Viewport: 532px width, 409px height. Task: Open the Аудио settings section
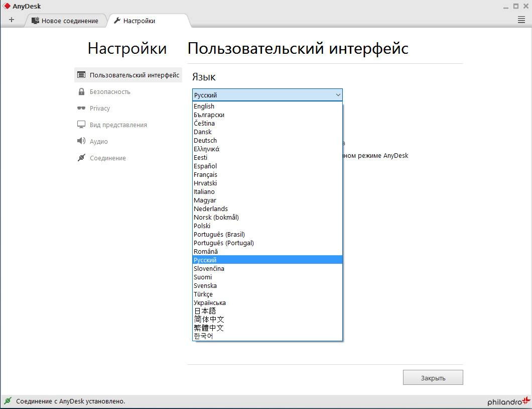pos(98,142)
